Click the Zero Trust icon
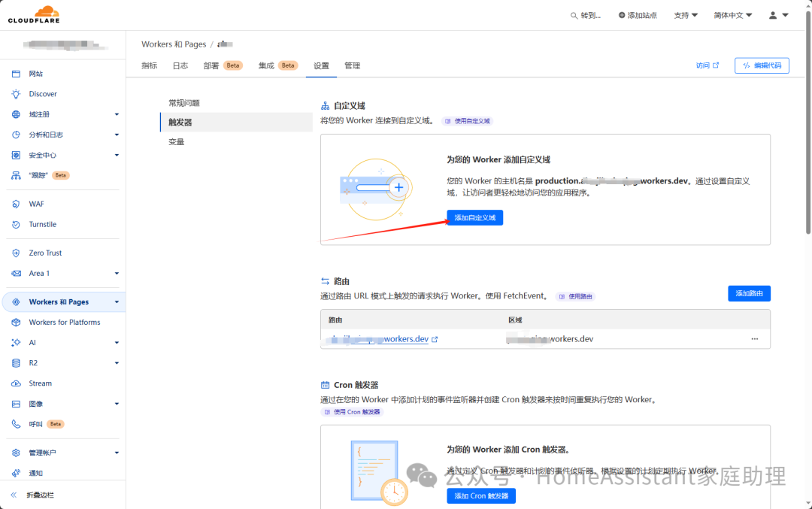The height and width of the screenshot is (509, 812). coord(16,253)
